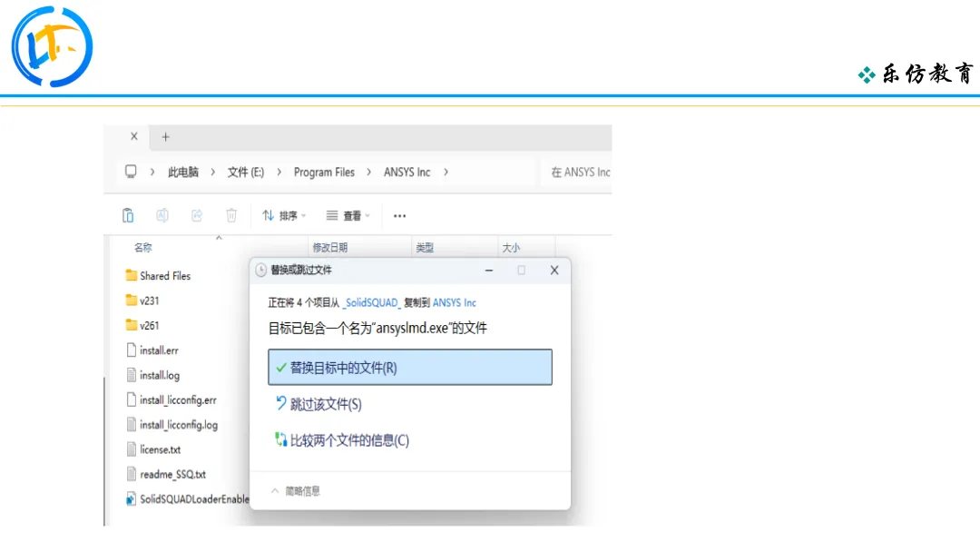Viewport: 980px width, 552px height.
Task: Click the install.err file icon
Action: [x=132, y=350]
